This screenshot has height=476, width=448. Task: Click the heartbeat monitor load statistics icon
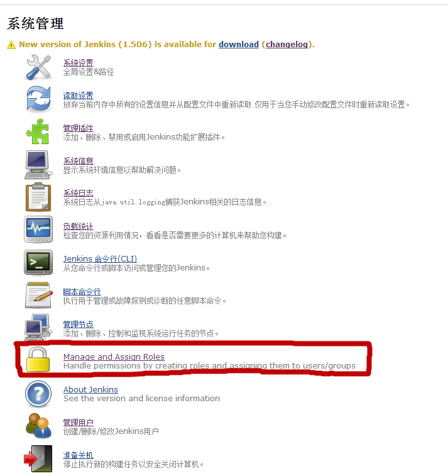[x=38, y=230]
